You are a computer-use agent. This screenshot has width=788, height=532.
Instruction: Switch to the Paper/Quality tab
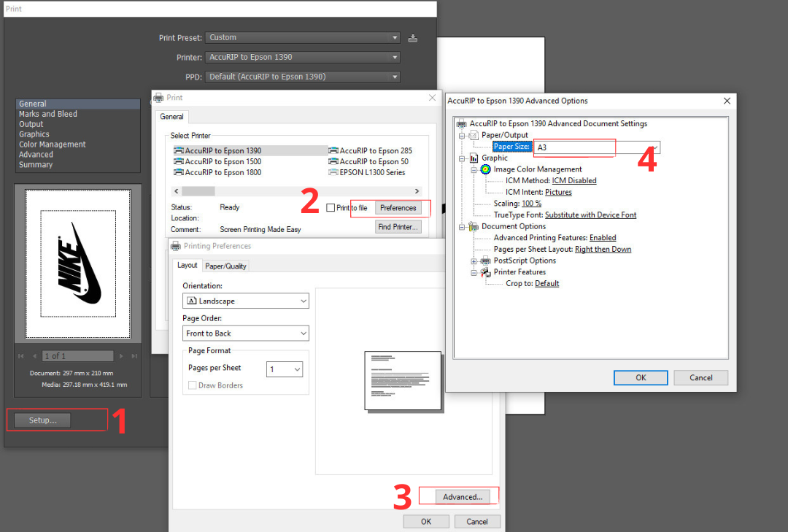tap(225, 266)
